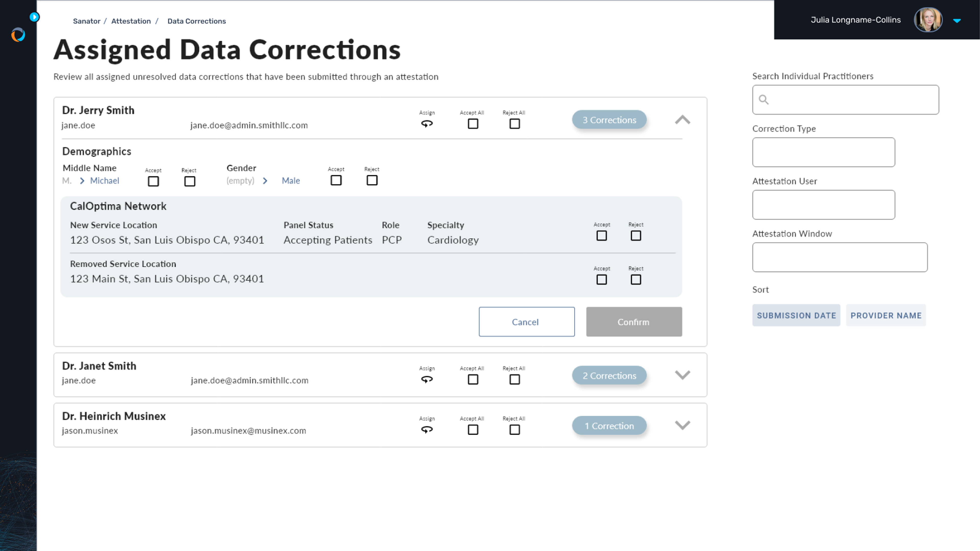Collapse Dr. Jerry Smith corrections panel
Image resolution: width=980 pixels, height=551 pixels.
point(682,120)
